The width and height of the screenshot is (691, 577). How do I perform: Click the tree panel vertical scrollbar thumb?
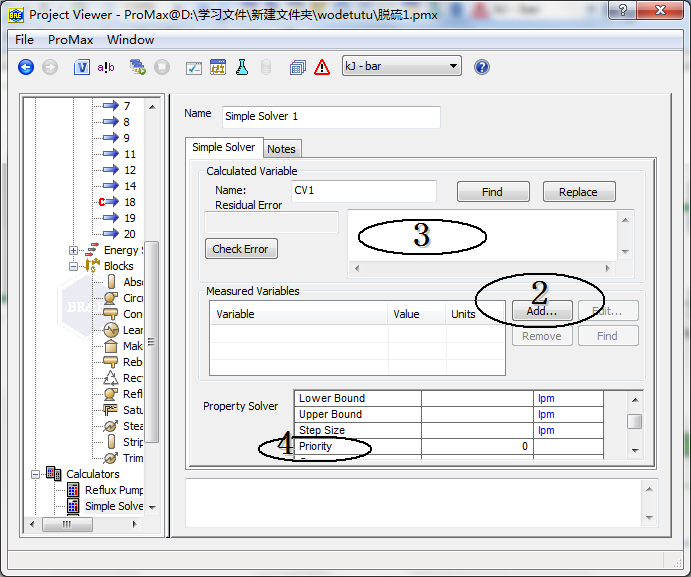[151, 342]
